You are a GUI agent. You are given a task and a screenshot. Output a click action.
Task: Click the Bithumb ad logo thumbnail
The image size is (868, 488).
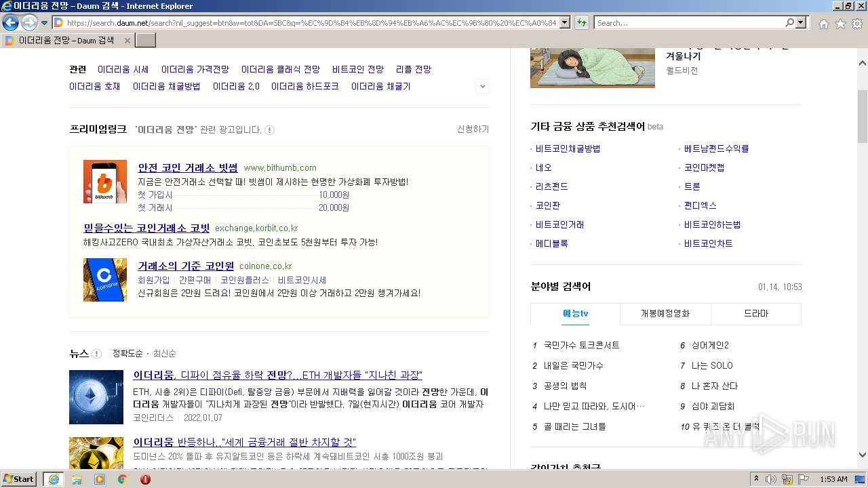tap(105, 182)
